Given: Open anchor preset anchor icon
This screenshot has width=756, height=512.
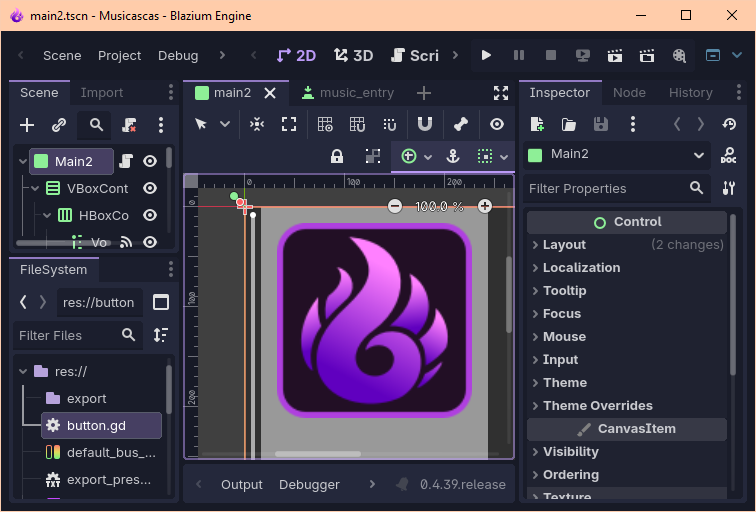Looking at the screenshot, I should coord(453,156).
